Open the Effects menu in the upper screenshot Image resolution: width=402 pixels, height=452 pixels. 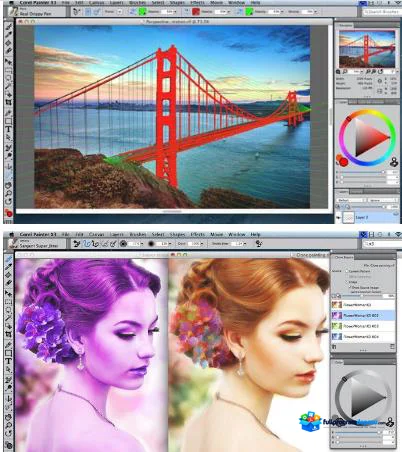click(197, 3)
